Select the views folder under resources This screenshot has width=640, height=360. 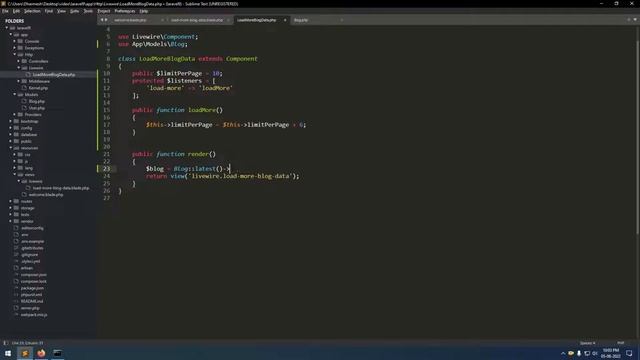[x=29, y=175]
